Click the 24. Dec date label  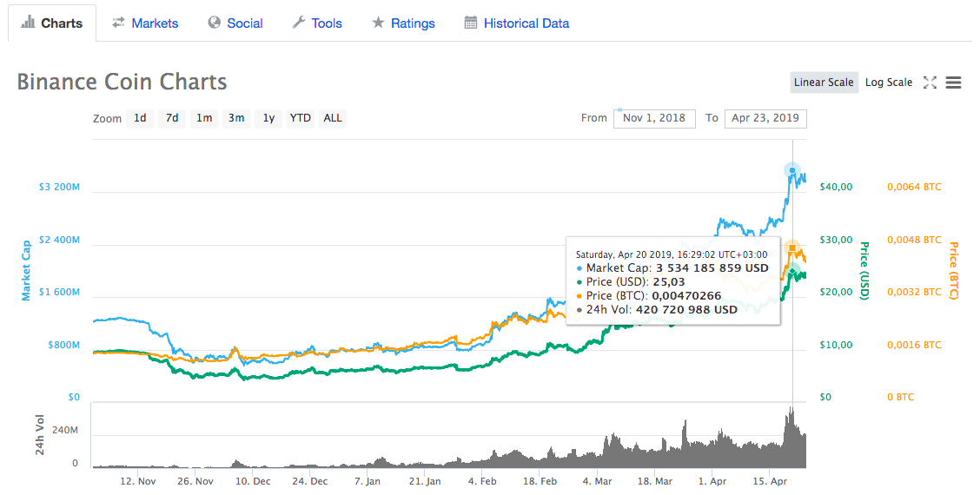pyautogui.click(x=310, y=481)
